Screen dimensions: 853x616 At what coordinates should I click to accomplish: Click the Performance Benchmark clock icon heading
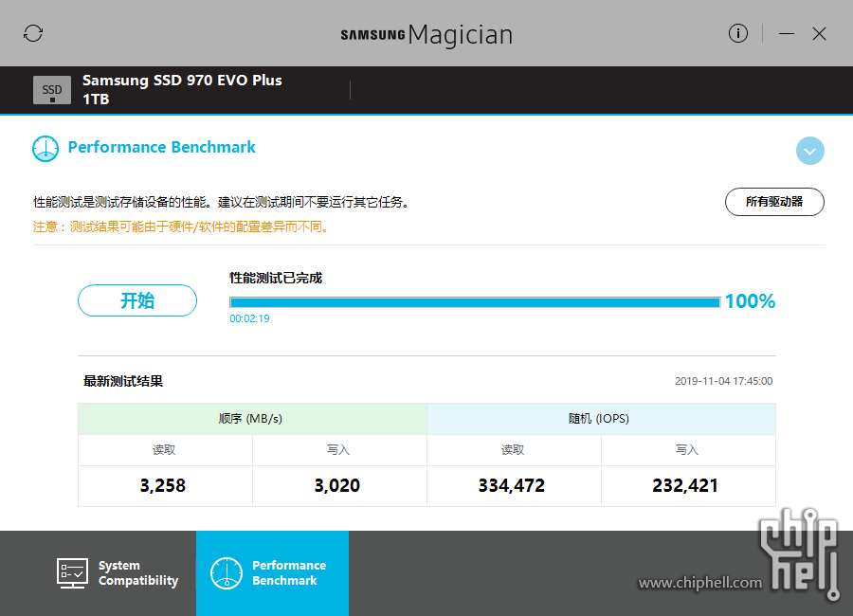(x=45, y=149)
